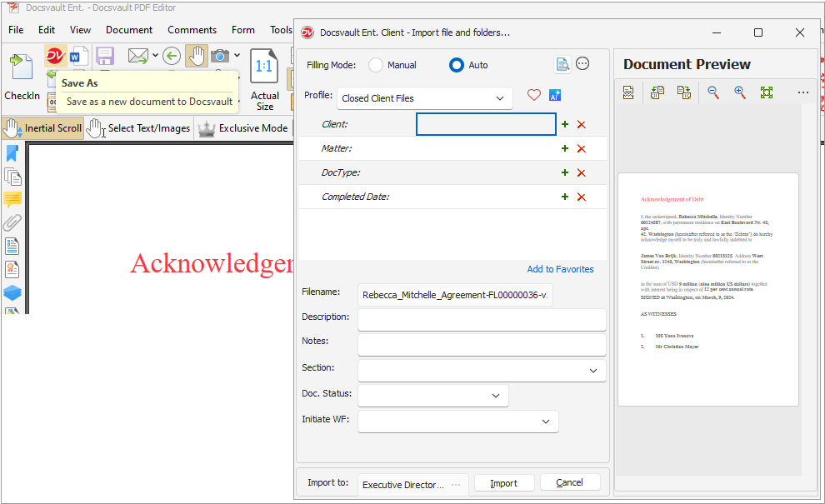Screen dimensions: 825x504
Task: Click the AI auto-fill icon beside Profile
Action: (554, 95)
